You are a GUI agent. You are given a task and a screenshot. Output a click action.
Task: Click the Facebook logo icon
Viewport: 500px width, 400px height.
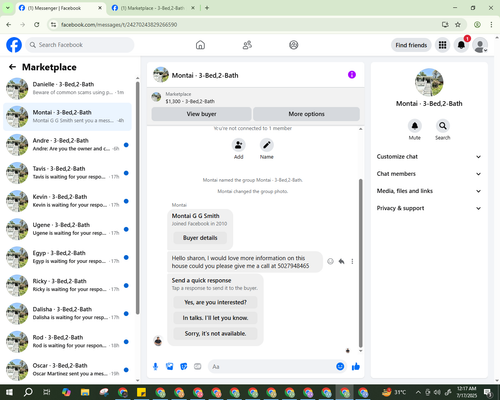14,45
